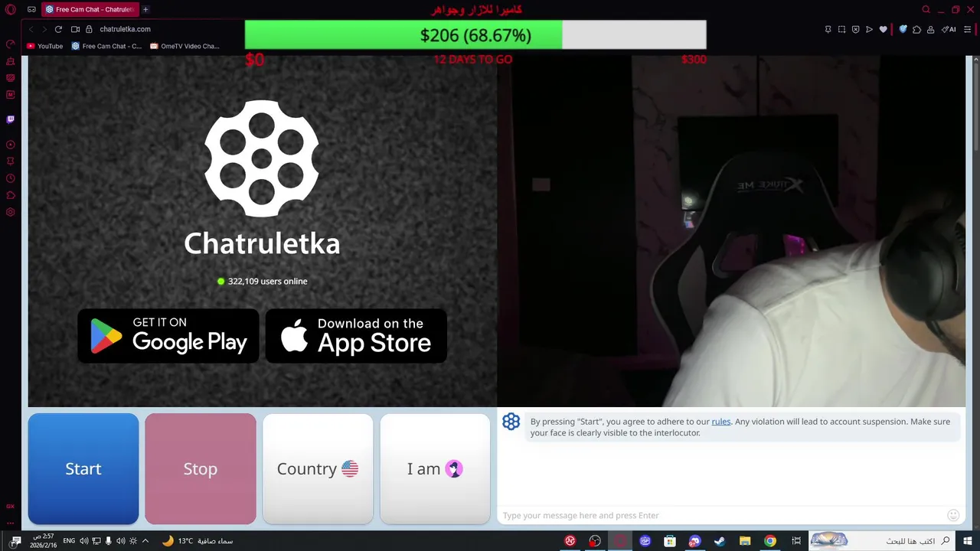This screenshot has height=551, width=980.
Task: Click the Start chat button
Action: (83, 468)
